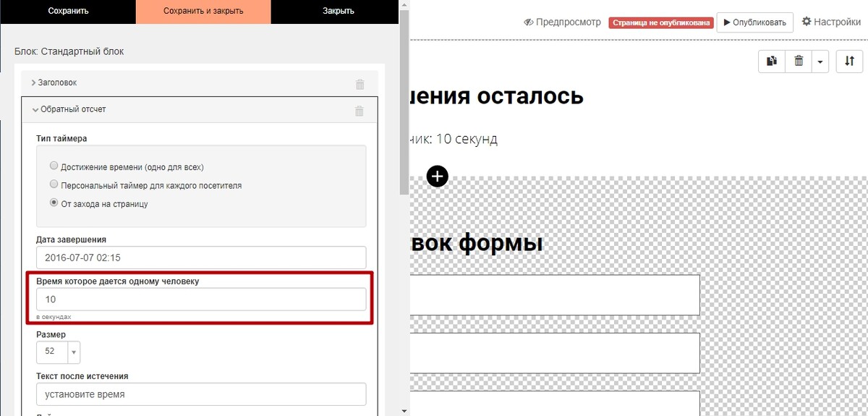Image resolution: width=868 pixels, height=416 pixels.
Task: Click the Страница не опубликована badge
Action: 661,22
